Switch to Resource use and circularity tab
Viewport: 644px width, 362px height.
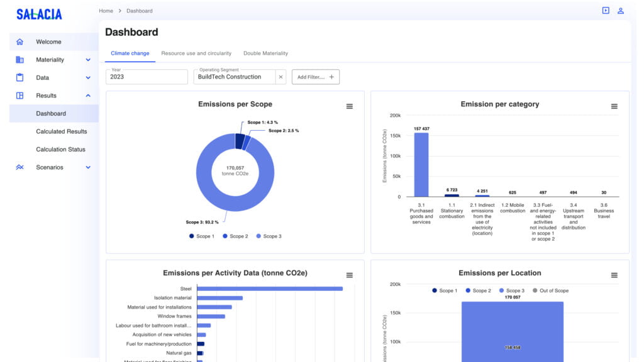[x=196, y=53]
